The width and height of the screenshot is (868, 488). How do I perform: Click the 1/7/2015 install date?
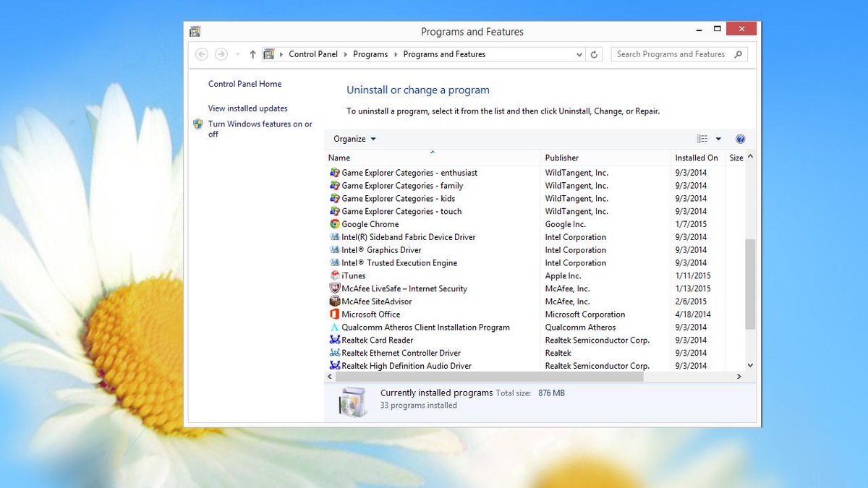pos(691,224)
